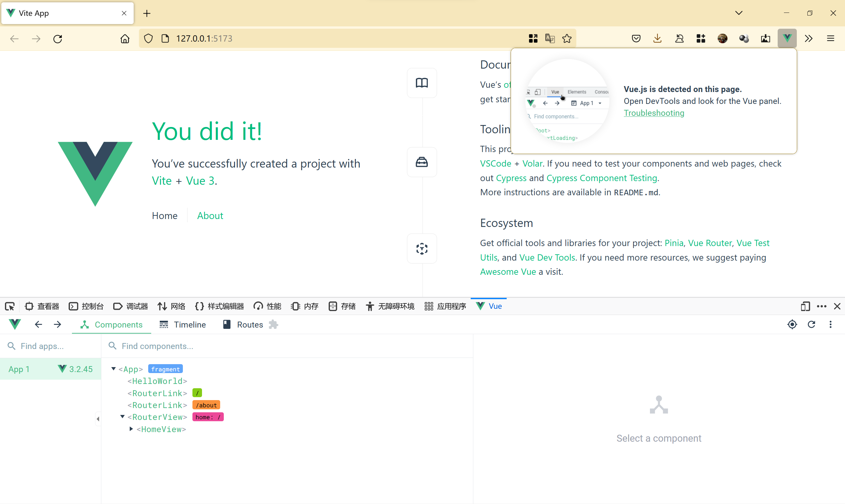Open the 内存 memory devtools tab
845x504 pixels.
pos(305,306)
